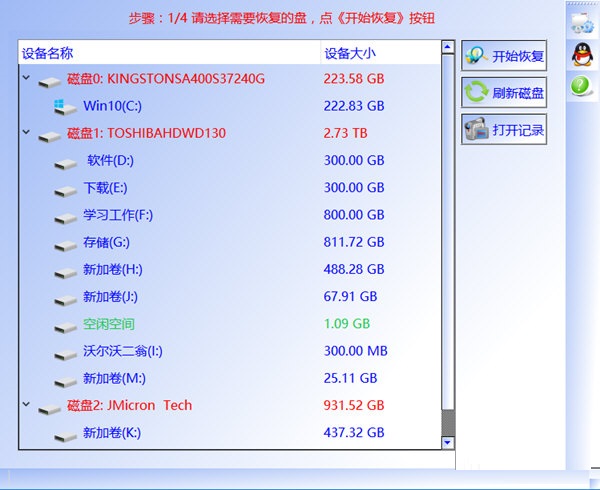Select 磁盘0: KINGSTONSA400S37240G
The width and height of the screenshot is (600, 490).
tap(166, 79)
